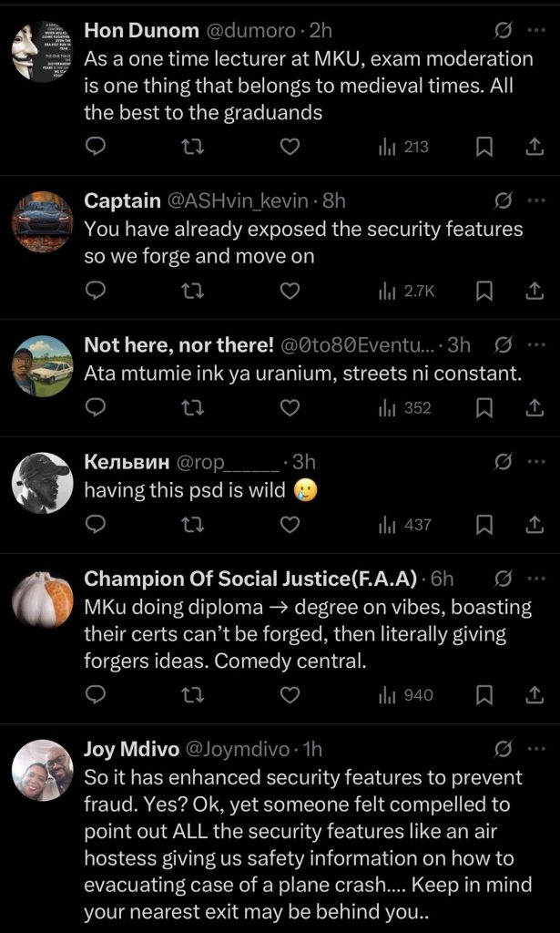This screenshot has width=560, height=933.
Task: Like Hon Dunom's tweet about MKU
Action: (290, 146)
